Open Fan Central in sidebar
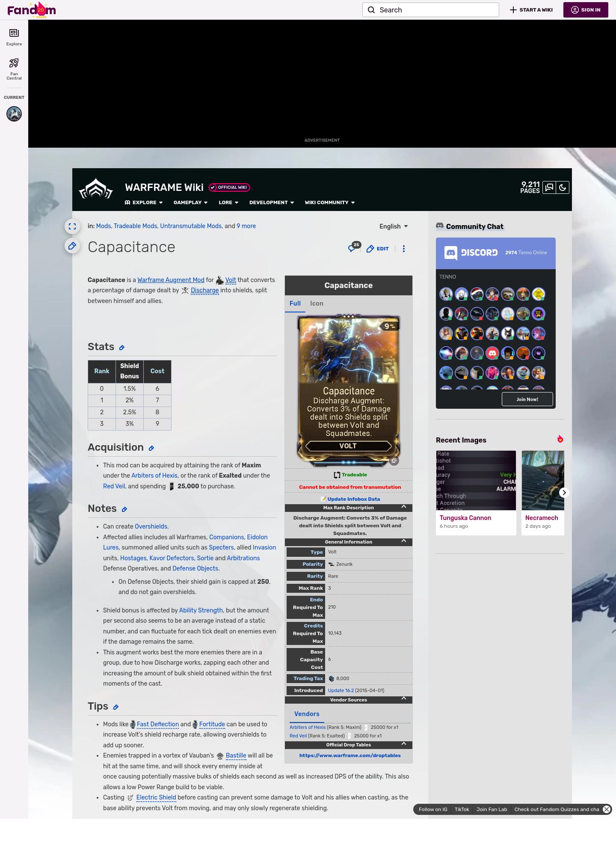This screenshot has width=616, height=856. click(x=14, y=69)
